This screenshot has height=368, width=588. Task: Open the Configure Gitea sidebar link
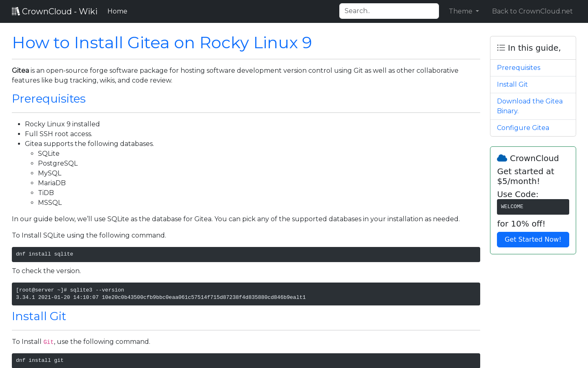(523, 128)
